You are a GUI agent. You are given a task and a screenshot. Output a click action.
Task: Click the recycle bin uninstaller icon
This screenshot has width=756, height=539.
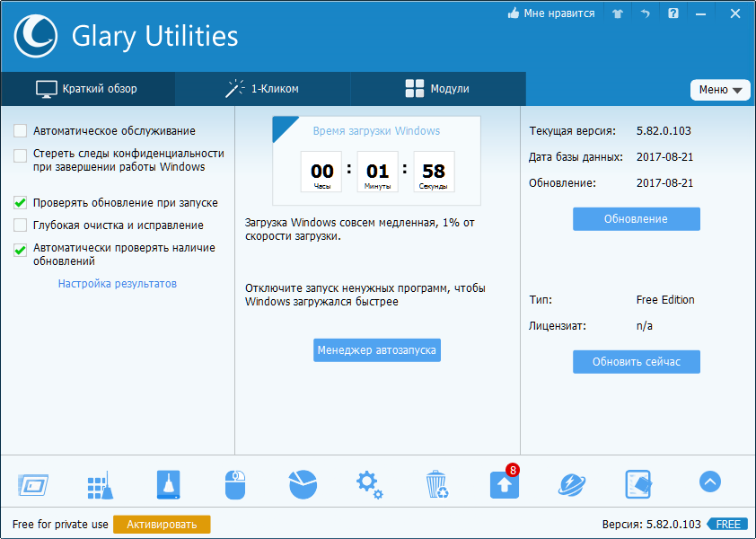pos(436,485)
